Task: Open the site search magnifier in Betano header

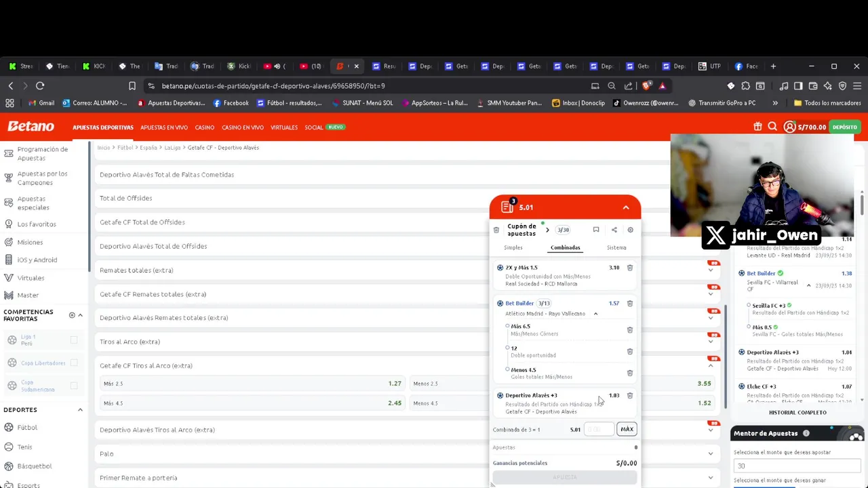Action: click(x=772, y=127)
